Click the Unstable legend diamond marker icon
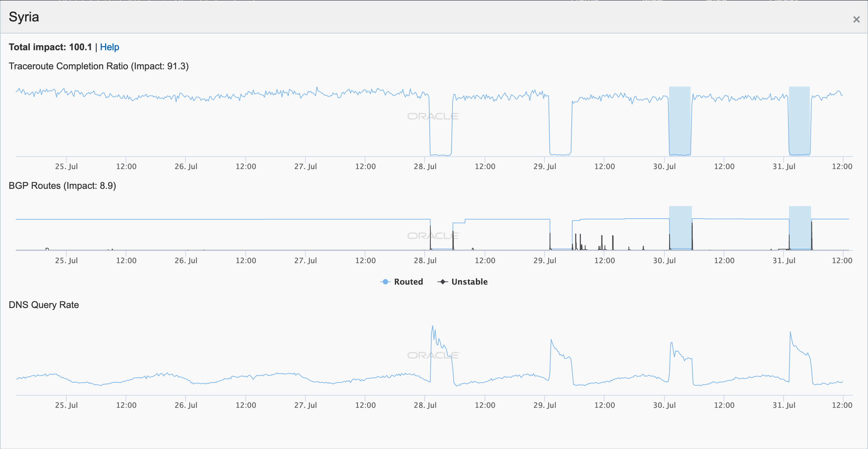This screenshot has height=449, width=868. pos(442,282)
